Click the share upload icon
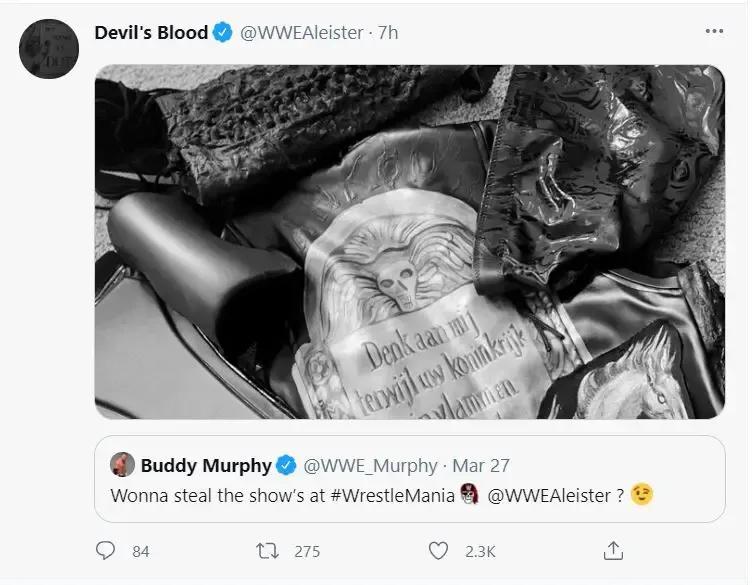753x585 pixels. click(x=614, y=550)
